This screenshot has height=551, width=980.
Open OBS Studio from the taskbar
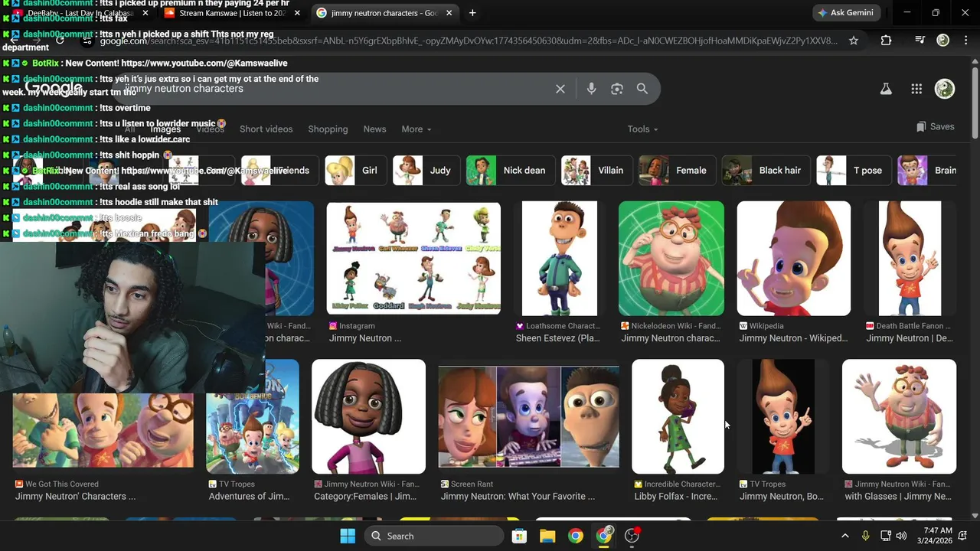tap(632, 536)
